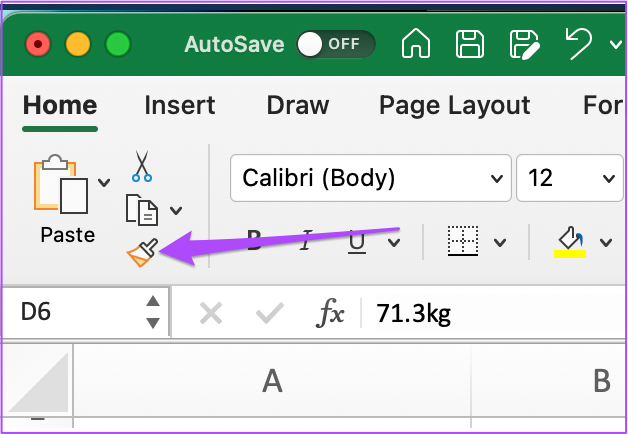This screenshot has height=434, width=628.
Task: Click the Save As icon with pencil
Action: 525,44
